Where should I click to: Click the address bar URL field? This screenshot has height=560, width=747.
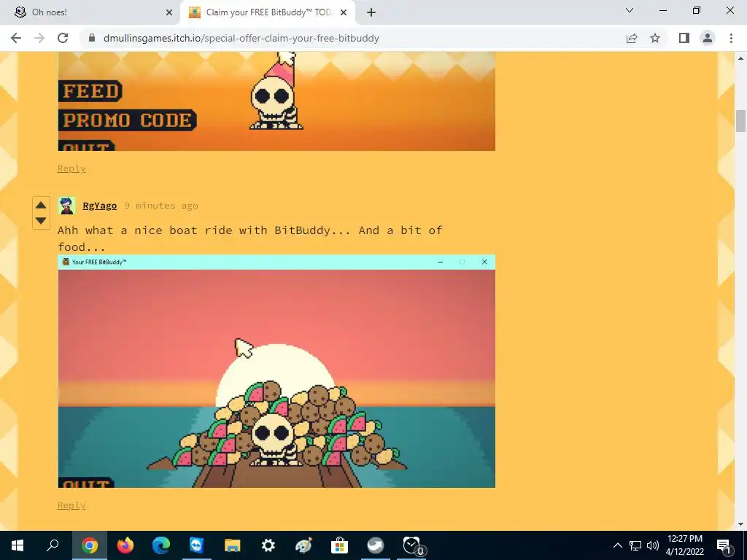point(352,38)
